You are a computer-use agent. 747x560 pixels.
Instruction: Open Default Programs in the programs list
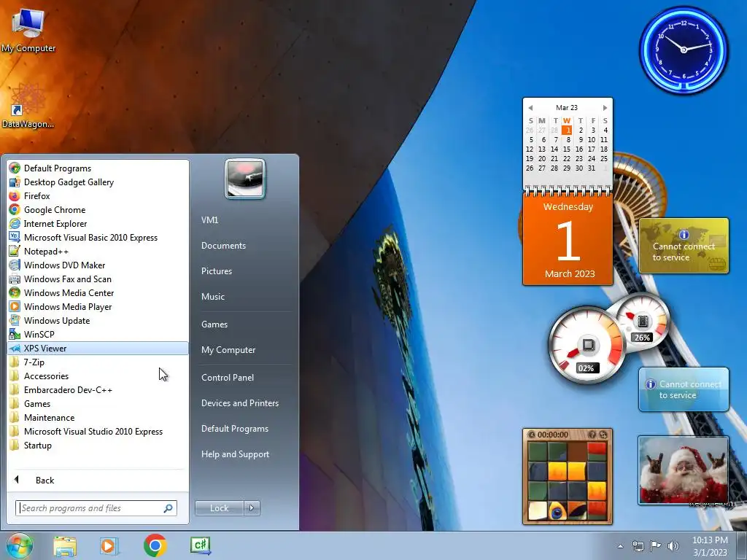[98, 168]
